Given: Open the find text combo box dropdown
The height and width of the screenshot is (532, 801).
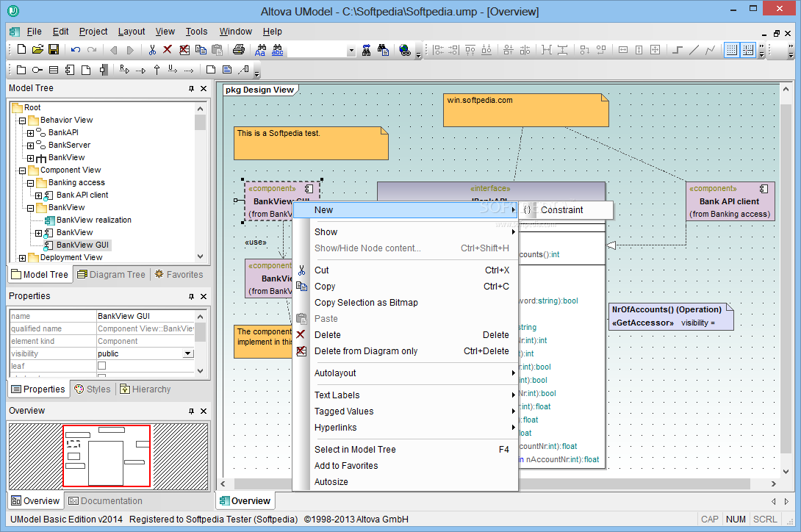Looking at the screenshot, I should pyautogui.click(x=351, y=50).
